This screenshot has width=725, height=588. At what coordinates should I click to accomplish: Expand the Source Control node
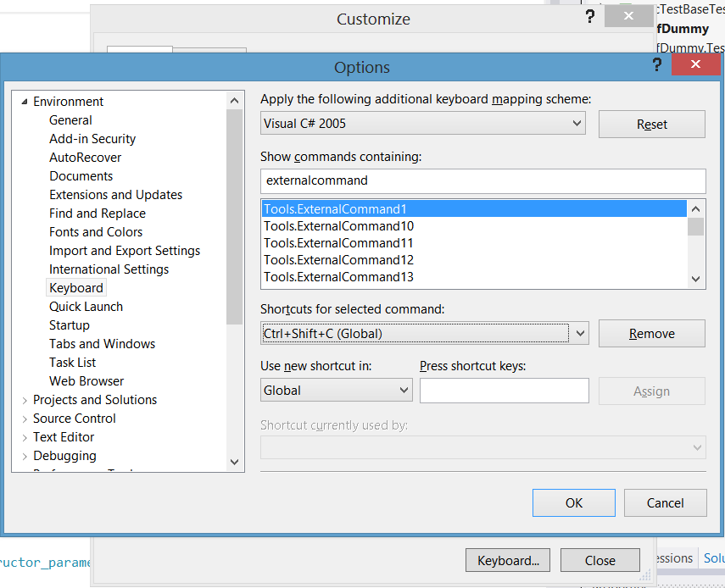pyautogui.click(x=25, y=419)
